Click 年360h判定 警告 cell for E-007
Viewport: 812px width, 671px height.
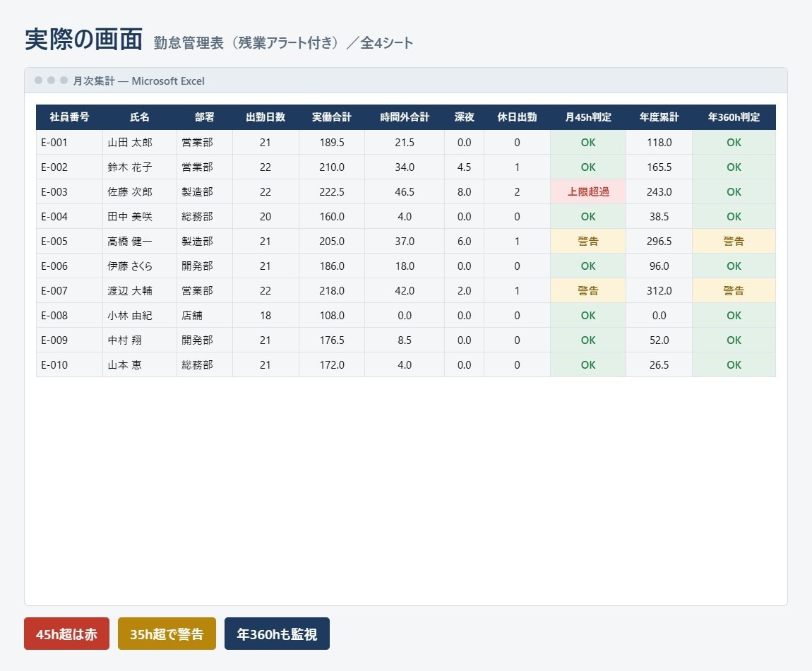734,291
